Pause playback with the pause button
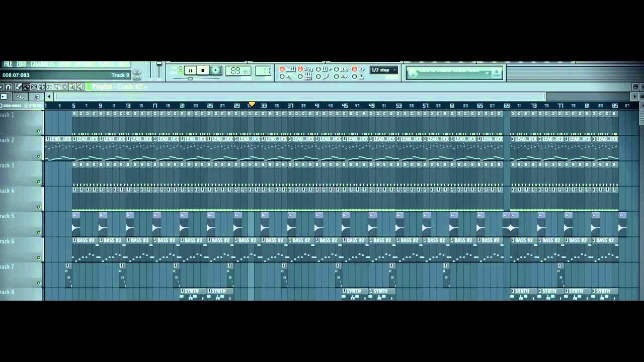The image size is (644, 362). [190, 70]
